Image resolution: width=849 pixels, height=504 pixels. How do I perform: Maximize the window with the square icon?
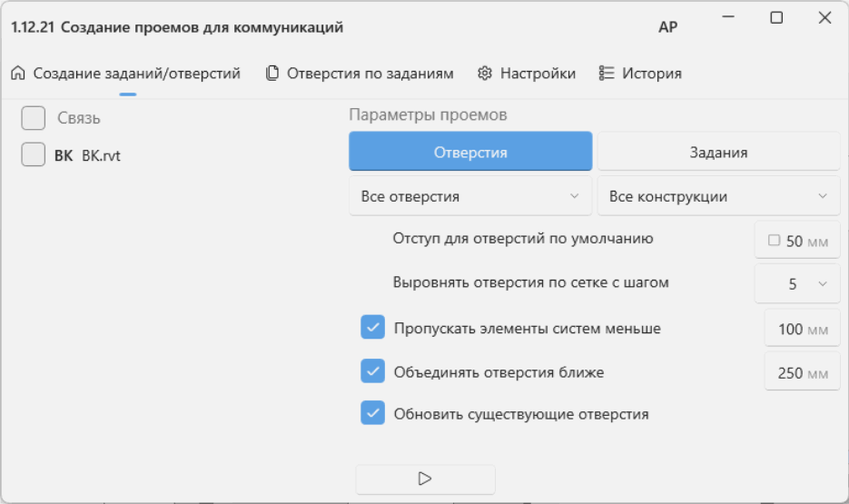pos(776,18)
